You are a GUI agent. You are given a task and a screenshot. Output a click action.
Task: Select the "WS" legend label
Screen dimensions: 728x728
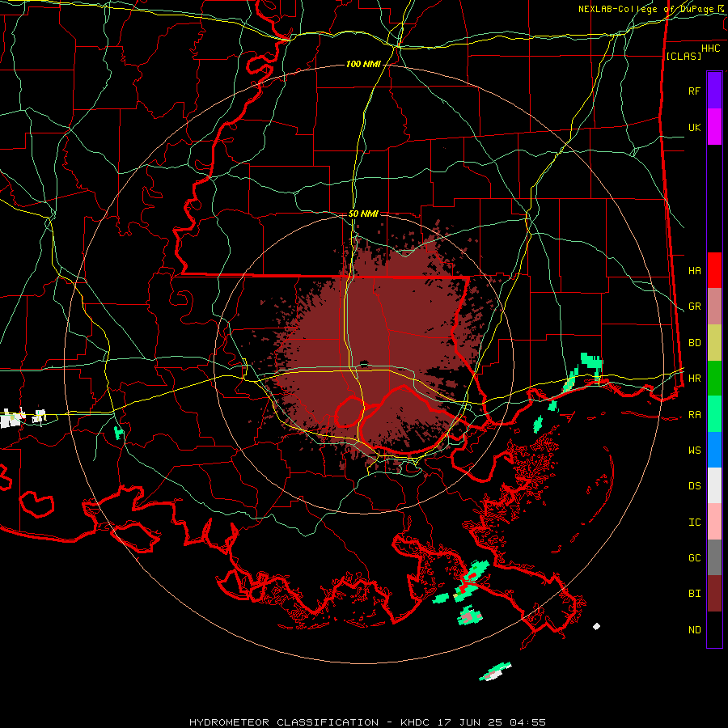[x=694, y=451]
